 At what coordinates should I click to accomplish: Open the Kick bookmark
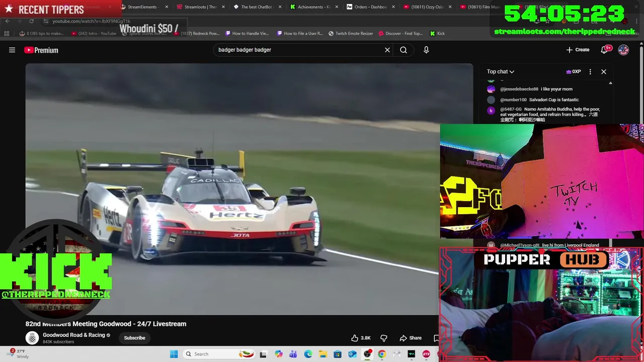pyautogui.click(x=437, y=33)
